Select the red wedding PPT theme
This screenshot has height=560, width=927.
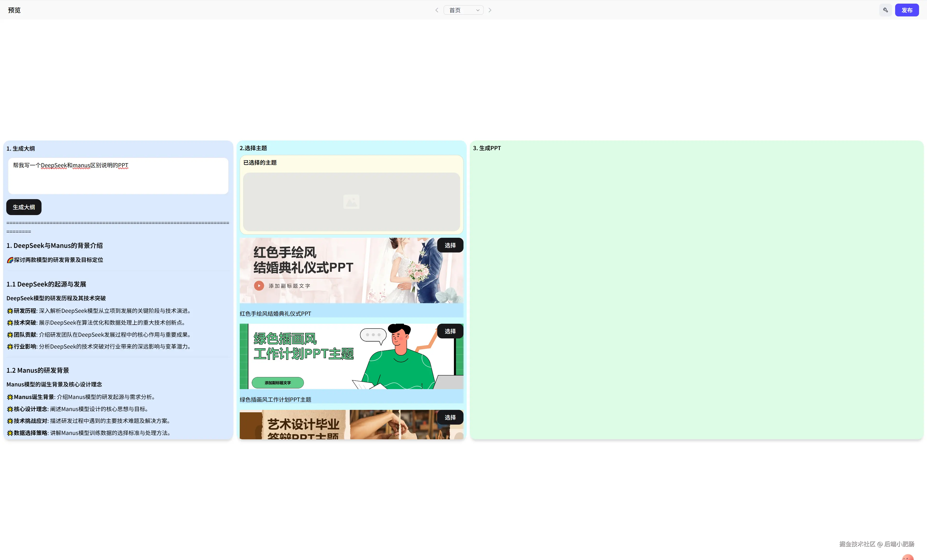450,245
